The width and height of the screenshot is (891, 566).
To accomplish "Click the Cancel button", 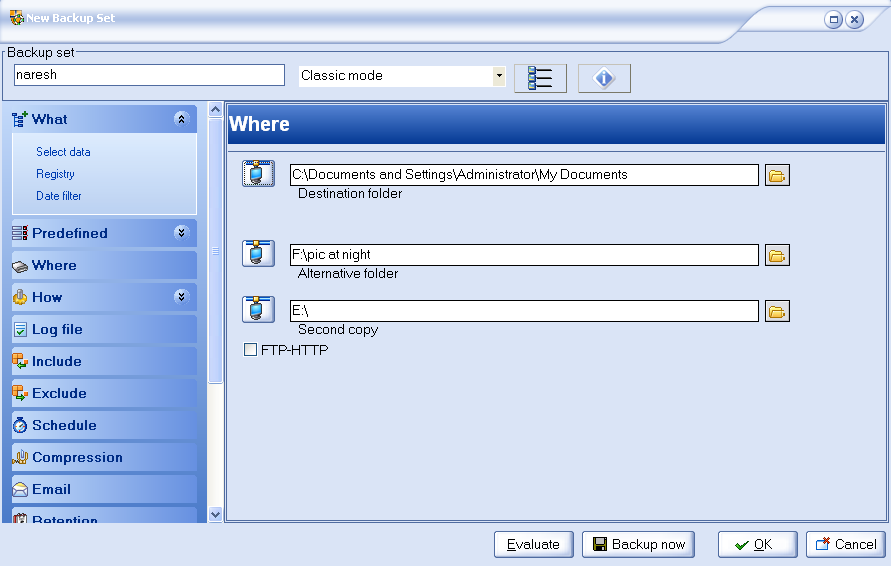I will coord(846,544).
